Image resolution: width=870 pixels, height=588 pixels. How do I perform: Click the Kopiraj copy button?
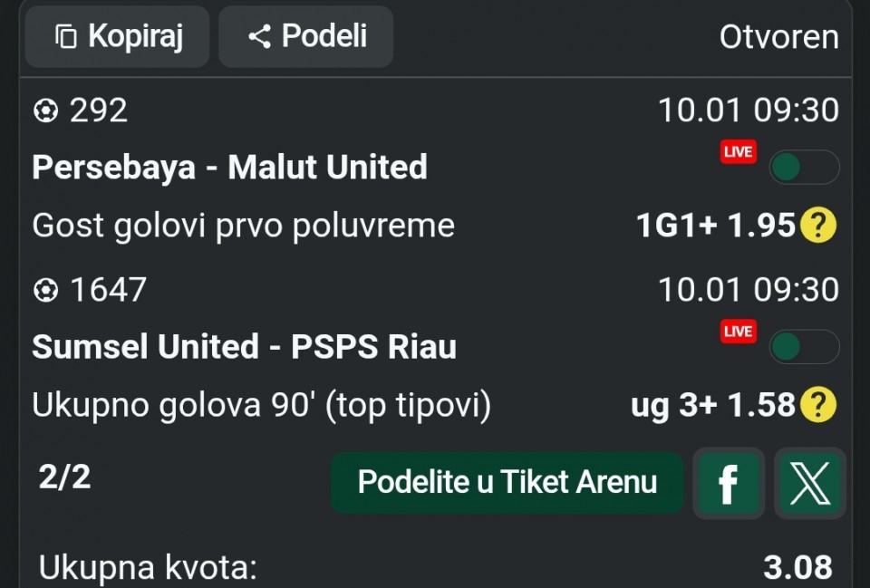[x=118, y=37]
